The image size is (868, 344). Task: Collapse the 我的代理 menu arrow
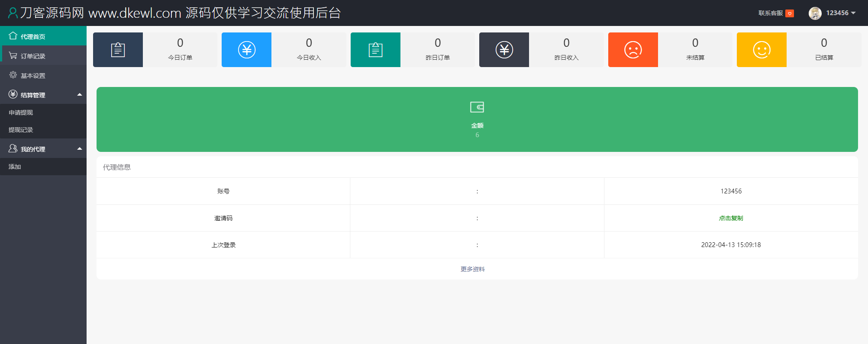(x=80, y=148)
